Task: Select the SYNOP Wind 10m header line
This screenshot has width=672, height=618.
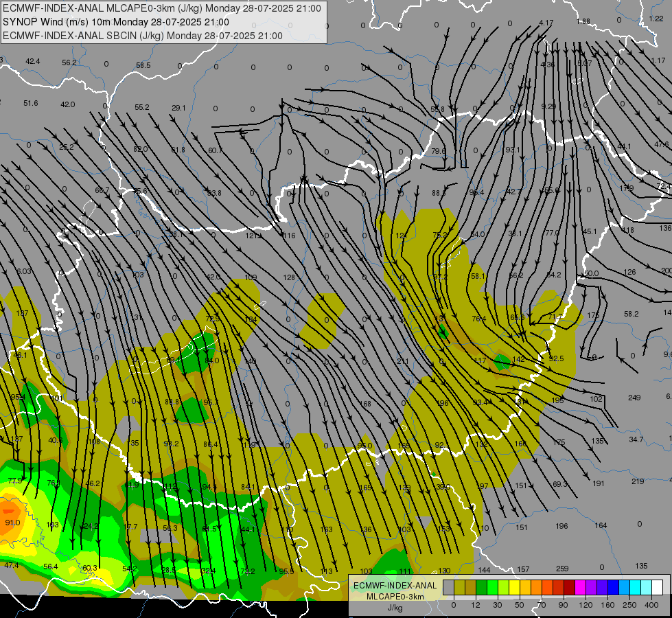Action: pyautogui.click(x=116, y=22)
